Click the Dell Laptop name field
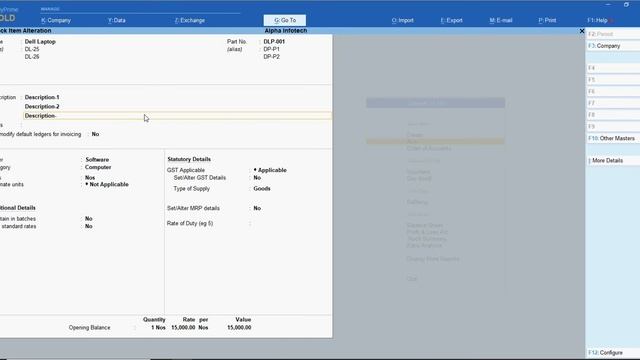 [40, 42]
